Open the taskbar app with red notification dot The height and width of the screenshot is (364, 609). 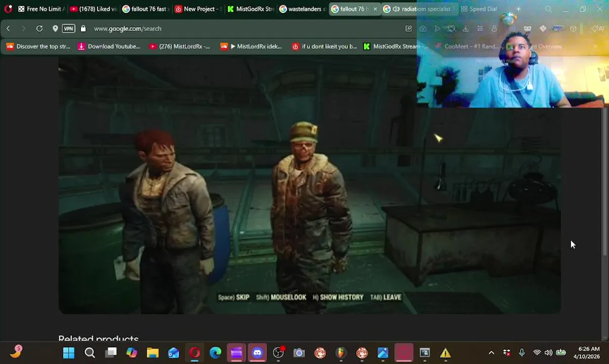pyautogui.click(x=278, y=353)
